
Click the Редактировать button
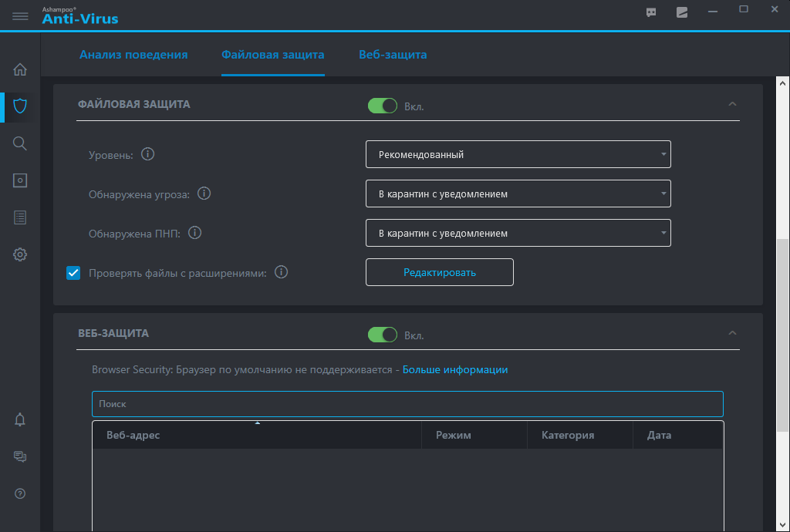[x=439, y=272]
